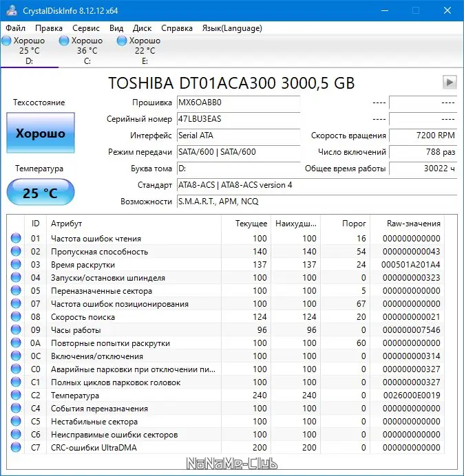Screen dimensions: 464x476
Task: Click the Наихудш... column header
Action: [295, 224]
